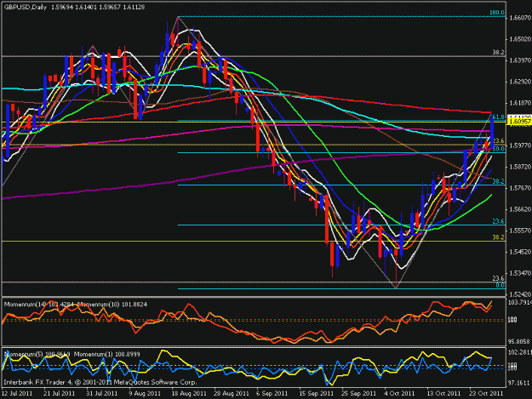The image size is (532, 399).
Task: Select the 1.53470 price axis label
Action: pyautogui.click(x=520, y=273)
